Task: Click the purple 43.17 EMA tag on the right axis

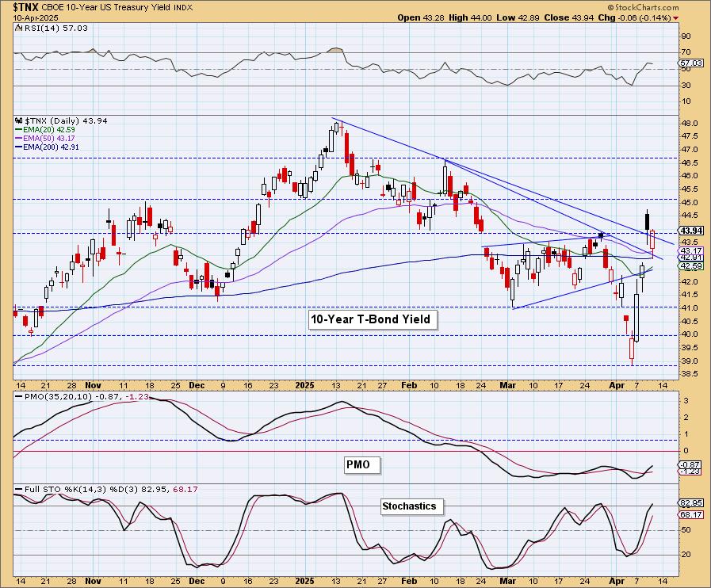Action: (691, 250)
